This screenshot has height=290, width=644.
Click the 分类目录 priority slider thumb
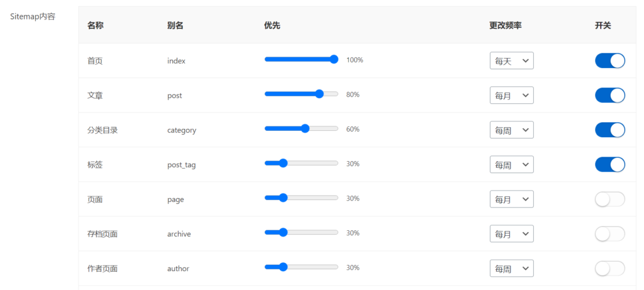pyautogui.click(x=305, y=128)
